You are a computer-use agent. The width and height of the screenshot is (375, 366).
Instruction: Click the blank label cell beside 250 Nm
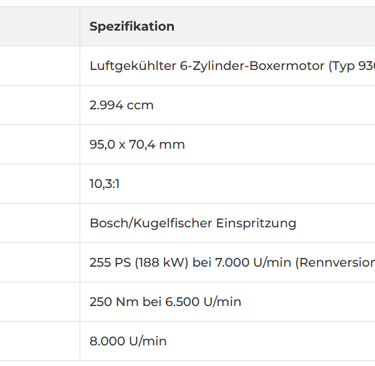tap(40, 302)
